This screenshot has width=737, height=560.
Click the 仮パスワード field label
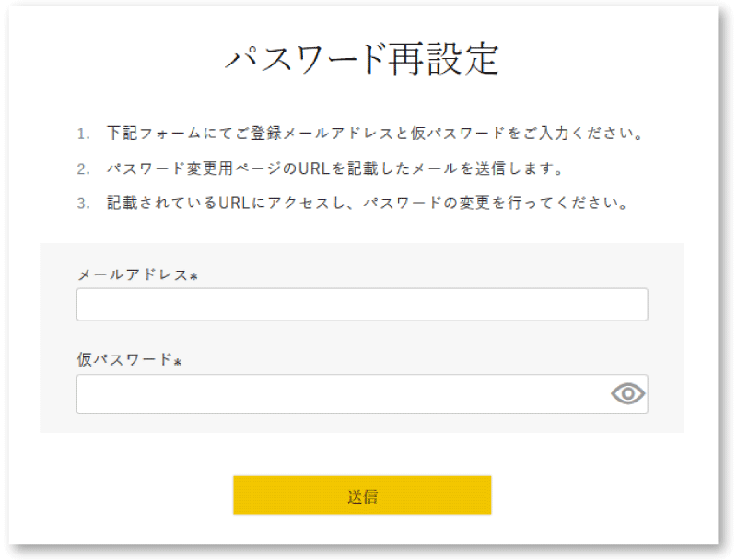point(124,359)
